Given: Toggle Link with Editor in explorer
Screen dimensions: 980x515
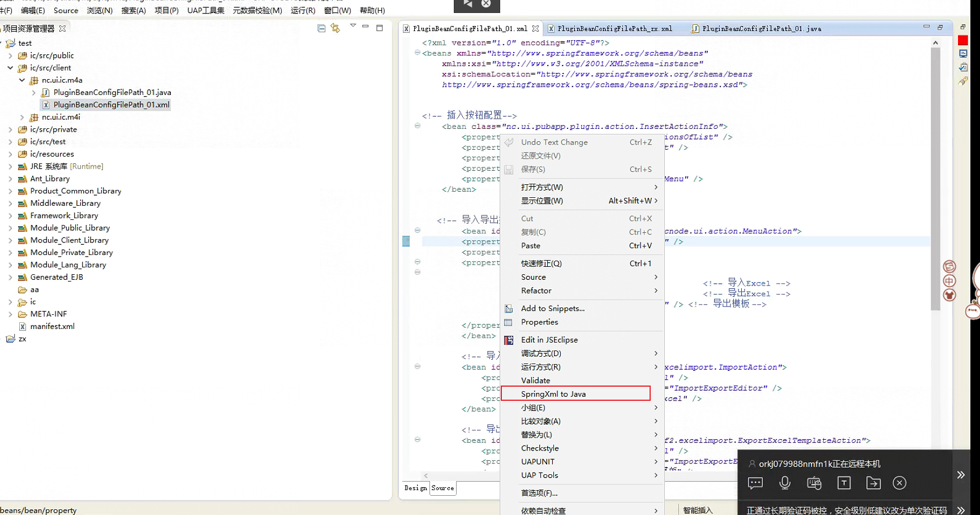Looking at the screenshot, I should (x=336, y=28).
